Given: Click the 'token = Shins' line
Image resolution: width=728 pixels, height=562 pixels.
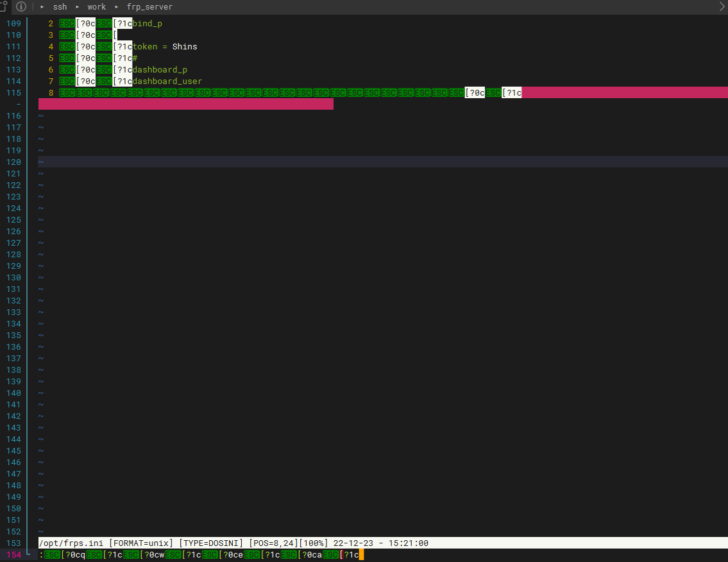Looking at the screenshot, I should (x=165, y=46).
